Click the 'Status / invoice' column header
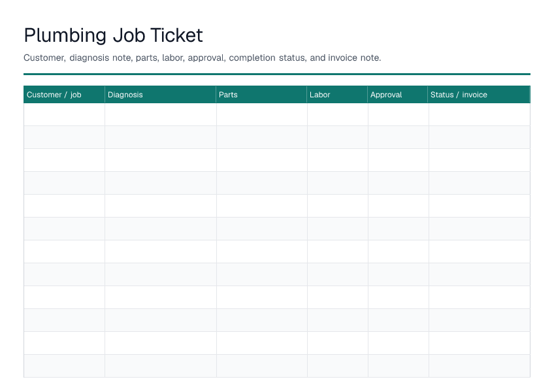 [479, 94]
